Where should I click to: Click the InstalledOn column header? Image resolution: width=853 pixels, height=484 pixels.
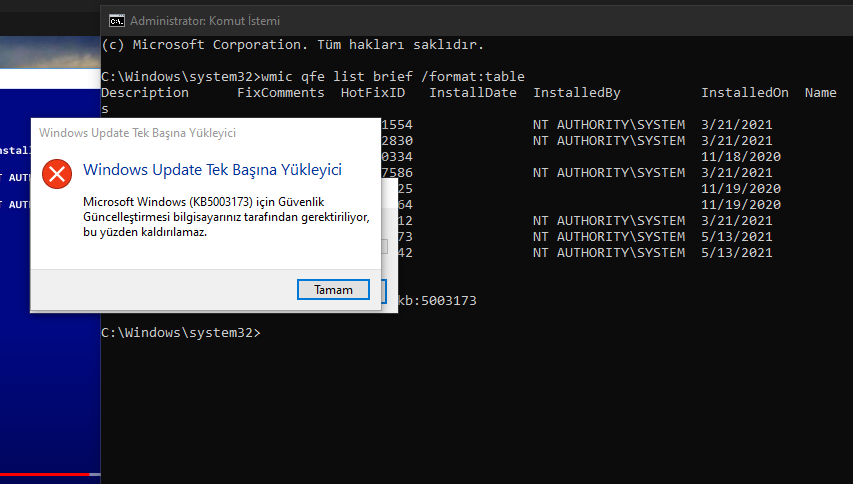[x=745, y=92]
